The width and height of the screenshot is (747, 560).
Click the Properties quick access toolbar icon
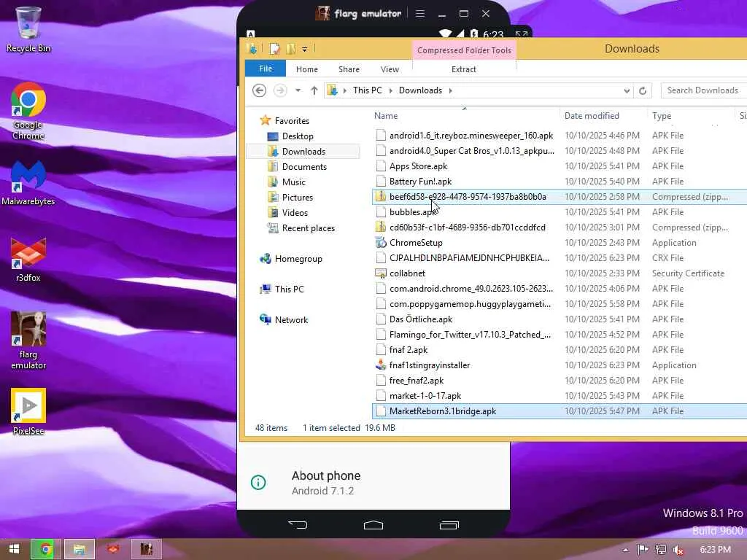(x=274, y=49)
